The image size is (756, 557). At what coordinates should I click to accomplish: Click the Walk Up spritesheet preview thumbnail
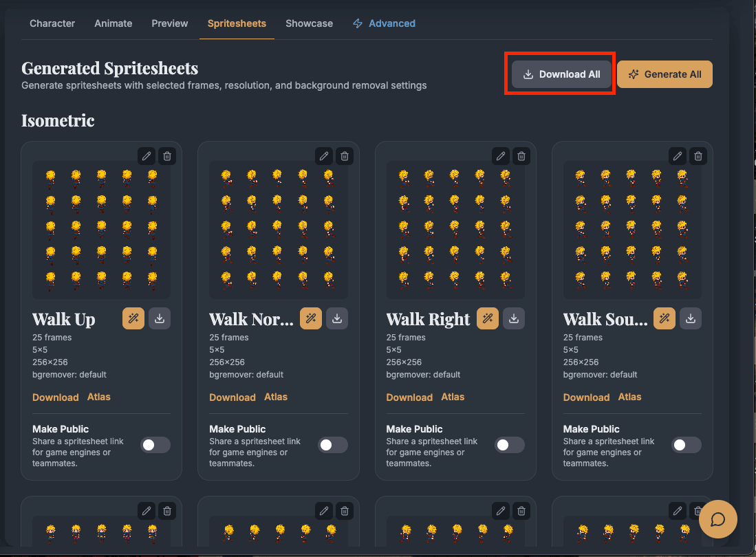(101, 230)
